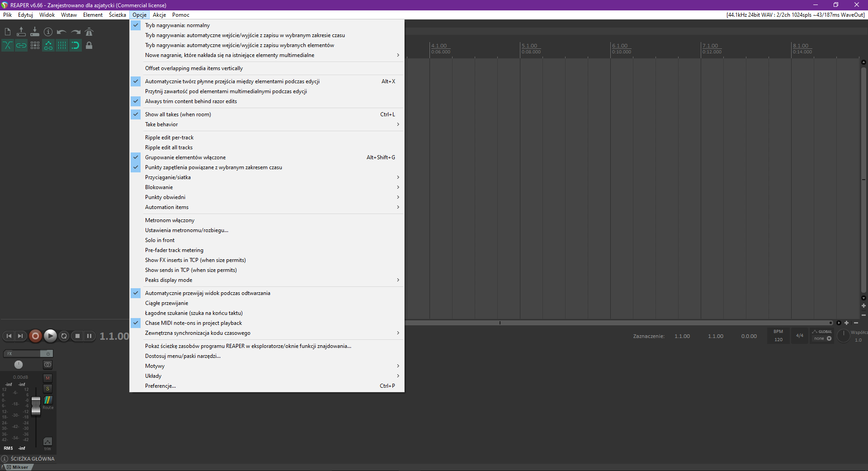Click the red Record button
The image size is (868, 471).
coord(35,336)
